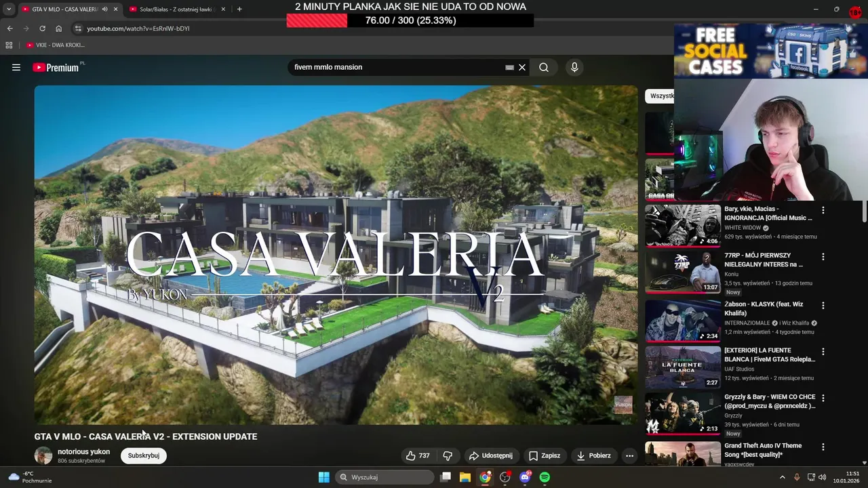Share video via Udostępnij button

(x=491, y=455)
